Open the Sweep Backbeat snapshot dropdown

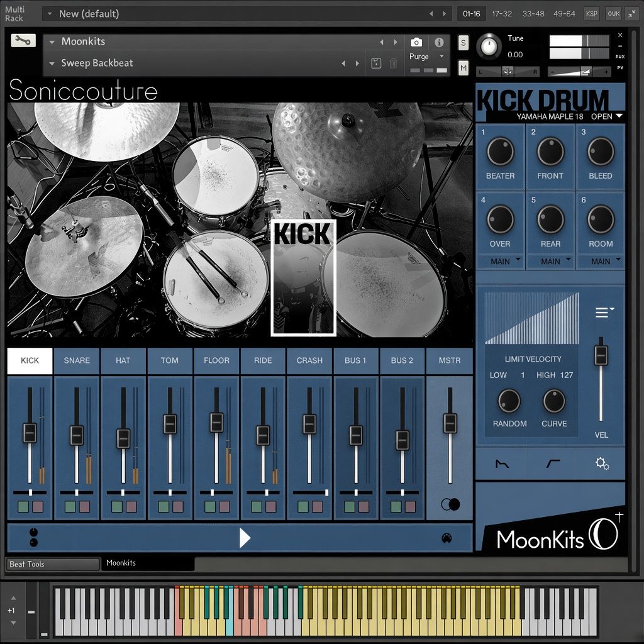click(52, 64)
